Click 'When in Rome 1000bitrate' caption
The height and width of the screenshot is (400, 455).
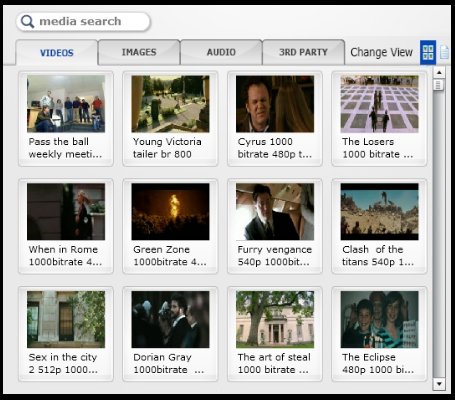[x=65, y=256]
